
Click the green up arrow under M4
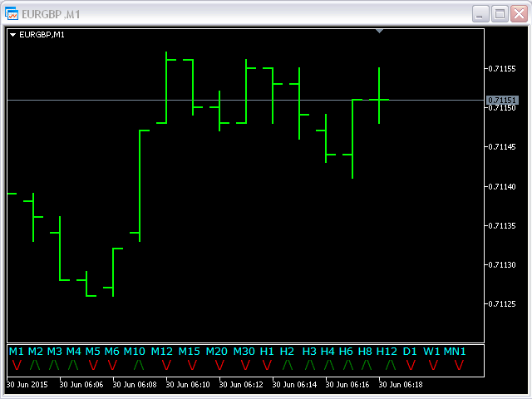tap(73, 366)
